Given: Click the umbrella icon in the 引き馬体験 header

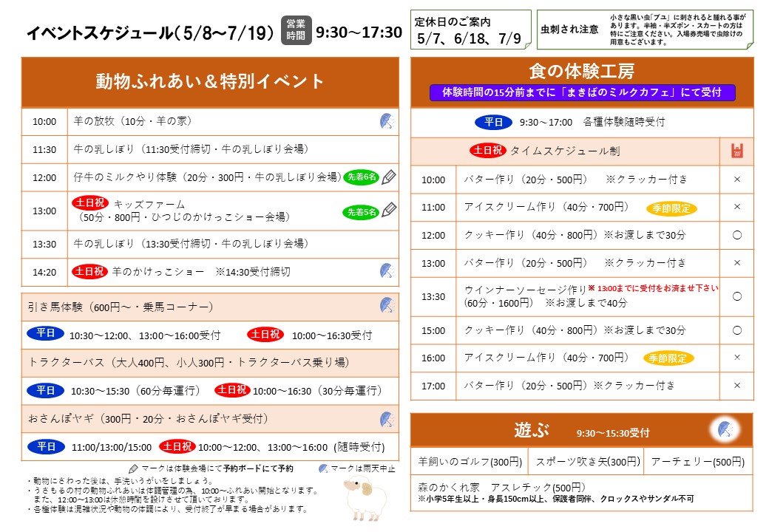Looking at the screenshot, I should coord(386,305).
